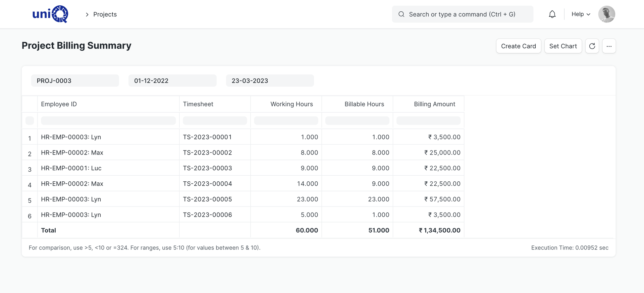Select timesheet TS-2023-00004
This screenshot has width=644, height=293.
click(x=207, y=184)
